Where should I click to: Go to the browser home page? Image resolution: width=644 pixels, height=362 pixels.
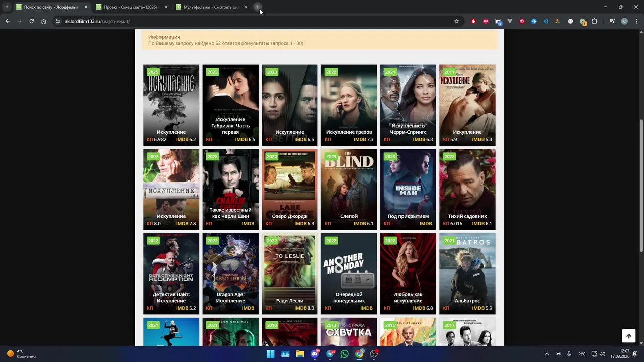pos(43,21)
